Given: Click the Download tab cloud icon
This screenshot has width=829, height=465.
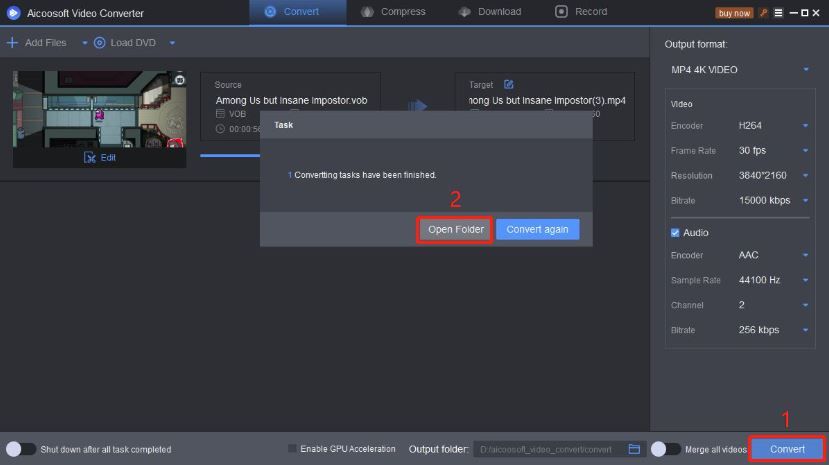Looking at the screenshot, I should pyautogui.click(x=464, y=12).
